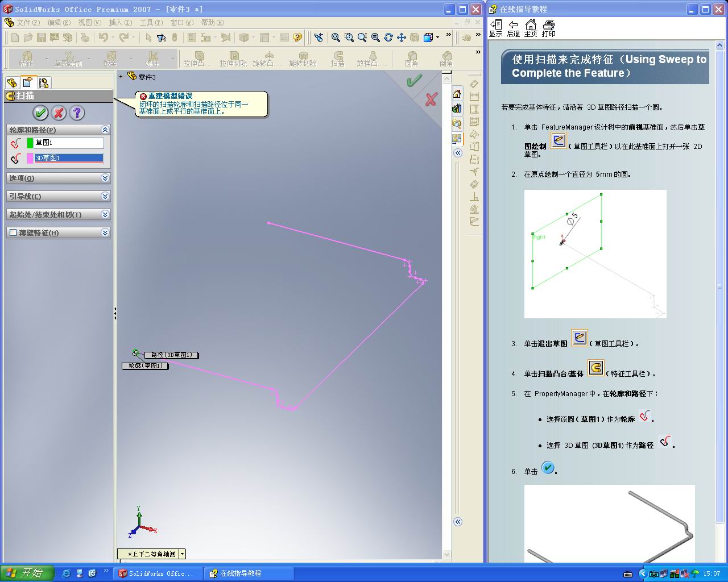Open the view orientation dropdown at bottom left

coord(182,554)
